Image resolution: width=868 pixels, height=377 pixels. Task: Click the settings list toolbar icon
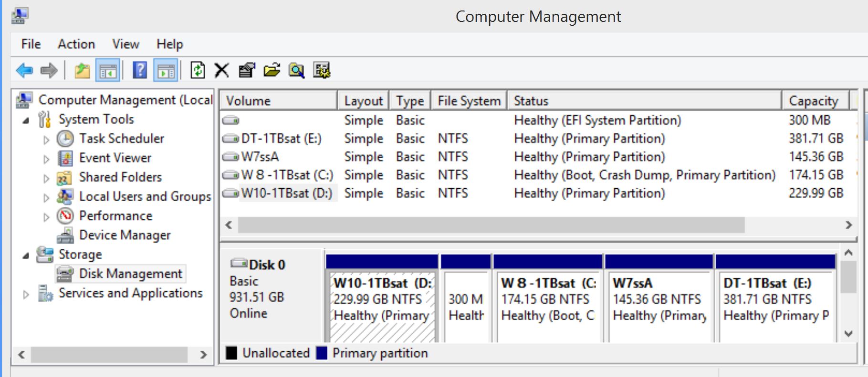point(322,71)
